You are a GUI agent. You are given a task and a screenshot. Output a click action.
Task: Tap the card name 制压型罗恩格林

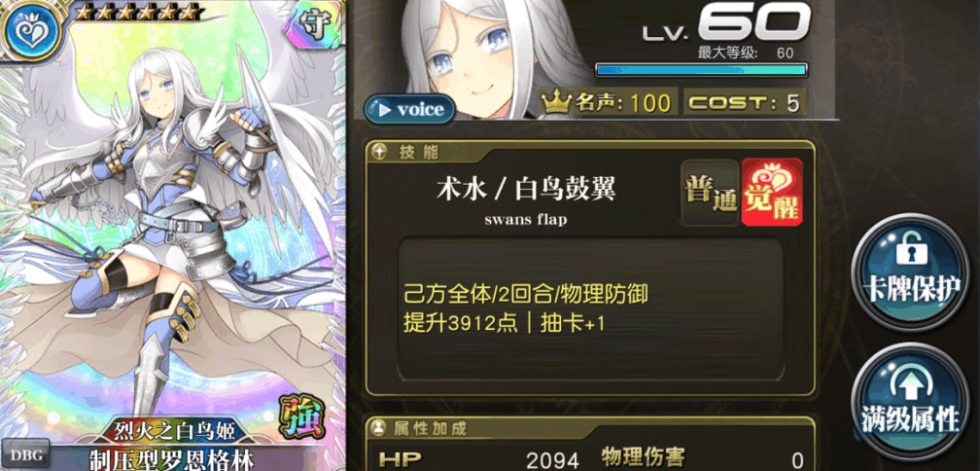tap(172, 459)
